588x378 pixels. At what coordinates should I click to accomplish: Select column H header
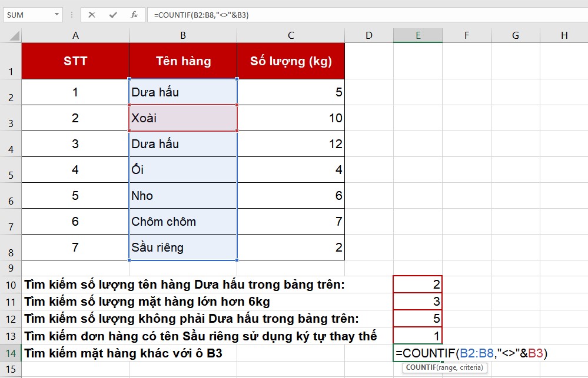coord(564,36)
